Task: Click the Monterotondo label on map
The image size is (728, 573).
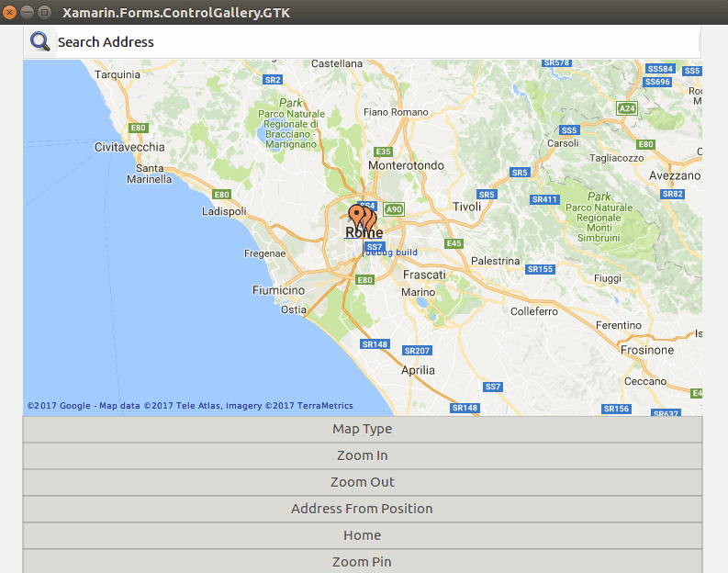Action: tap(407, 165)
